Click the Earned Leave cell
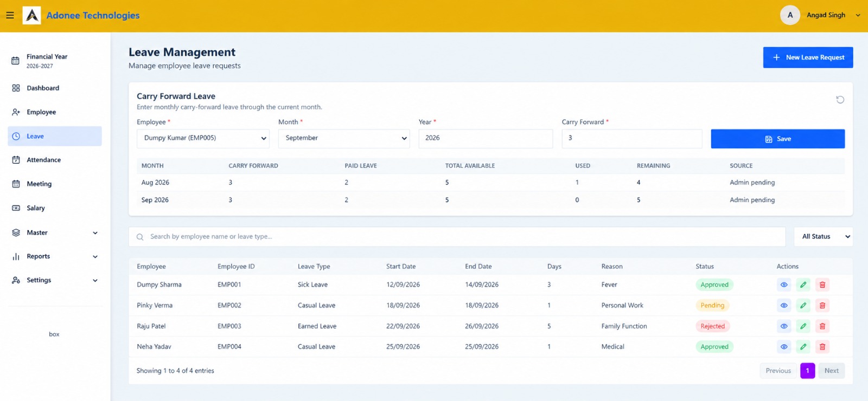Image resolution: width=868 pixels, height=401 pixels. coord(317,326)
